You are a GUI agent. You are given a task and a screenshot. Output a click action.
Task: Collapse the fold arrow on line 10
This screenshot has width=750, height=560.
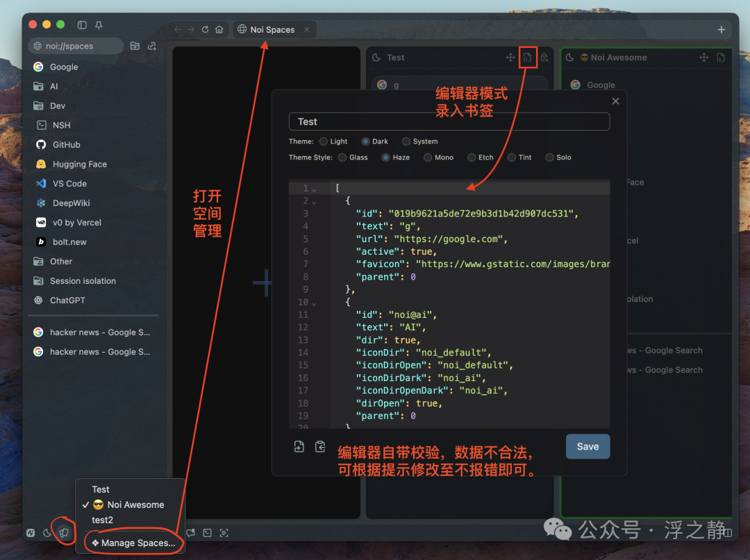314,303
